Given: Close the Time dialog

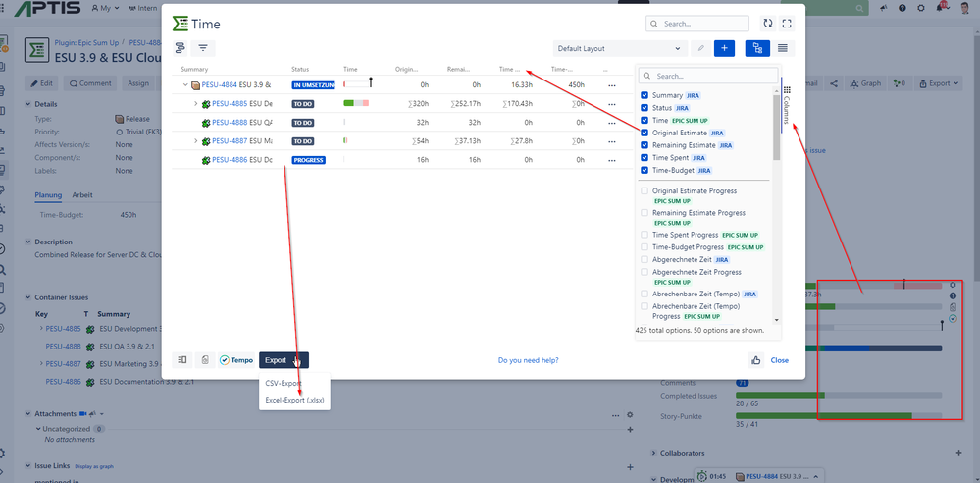Looking at the screenshot, I should pyautogui.click(x=779, y=360).
